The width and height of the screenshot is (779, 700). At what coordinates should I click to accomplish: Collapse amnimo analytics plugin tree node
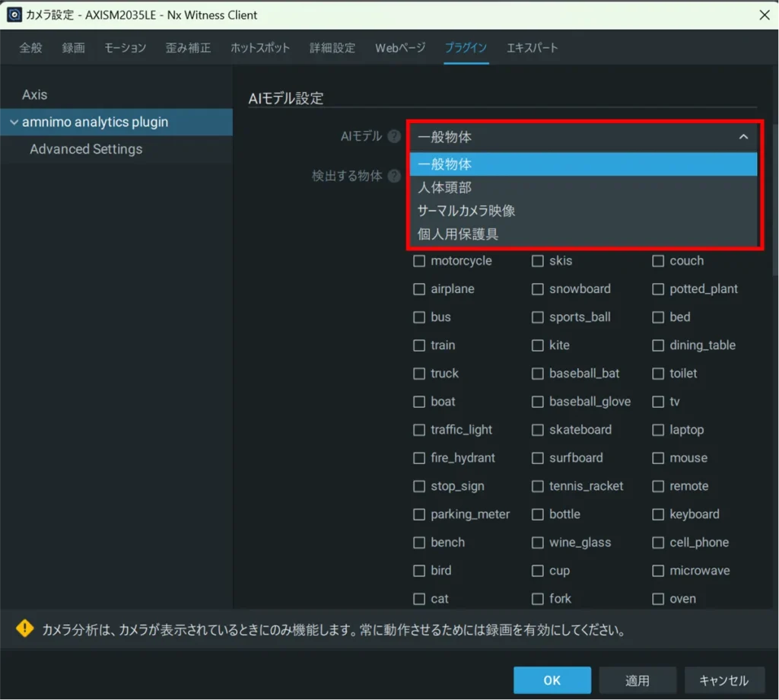(x=14, y=123)
